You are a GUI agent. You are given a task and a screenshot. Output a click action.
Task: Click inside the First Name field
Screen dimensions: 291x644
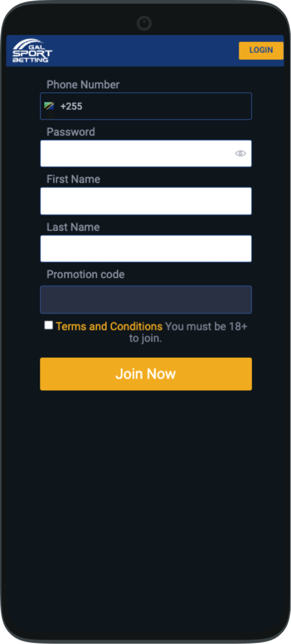point(145,201)
